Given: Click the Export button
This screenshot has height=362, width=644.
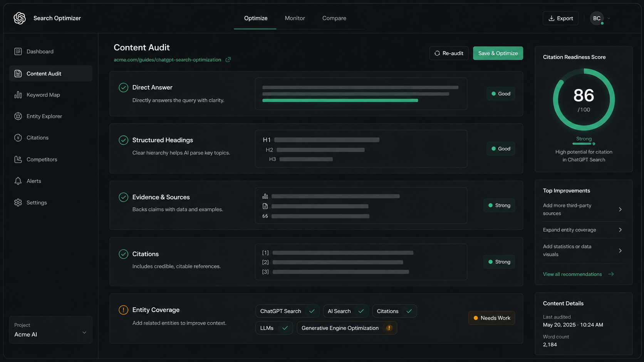Looking at the screenshot, I should [560, 18].
